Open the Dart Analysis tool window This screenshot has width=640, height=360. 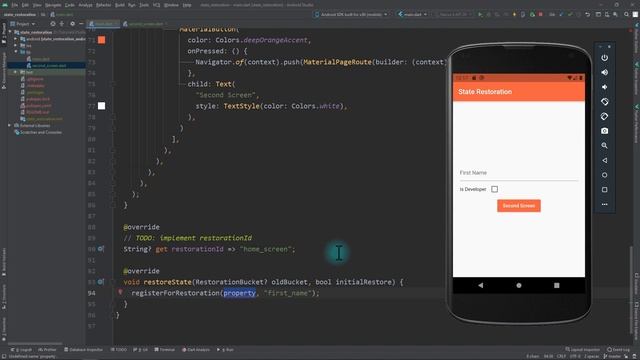coord(196,350)
